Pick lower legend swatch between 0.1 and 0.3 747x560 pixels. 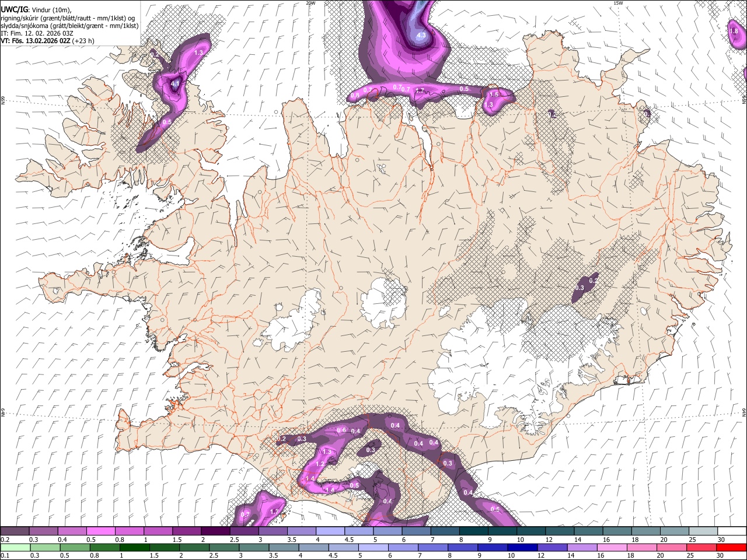click(15, 547)
